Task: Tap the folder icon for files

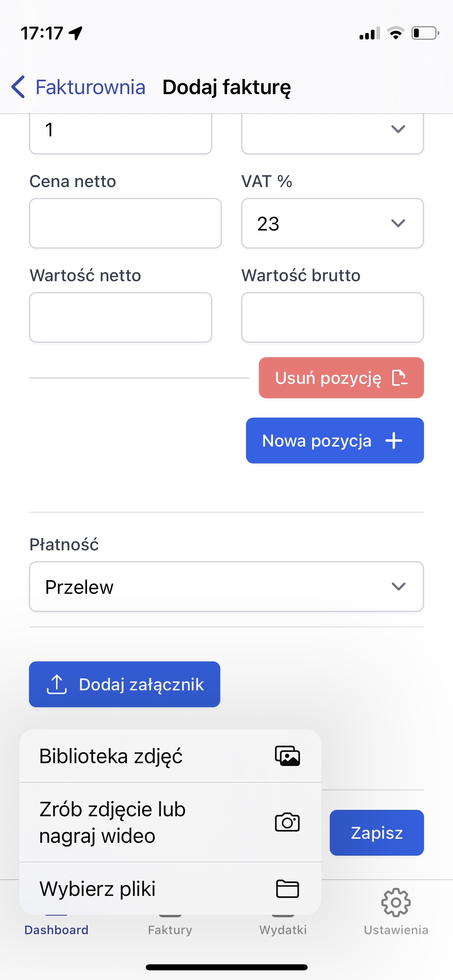Action: coord(287,889)
